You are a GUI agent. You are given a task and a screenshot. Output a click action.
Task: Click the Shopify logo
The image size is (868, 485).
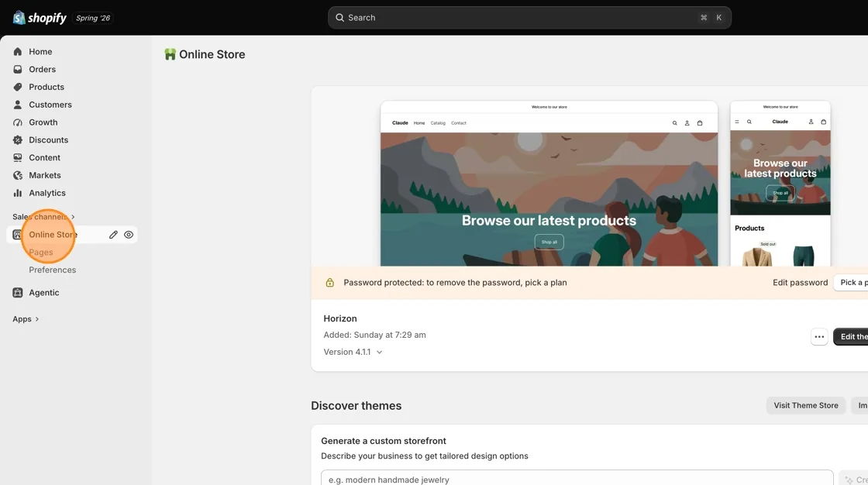pos(40,18)
